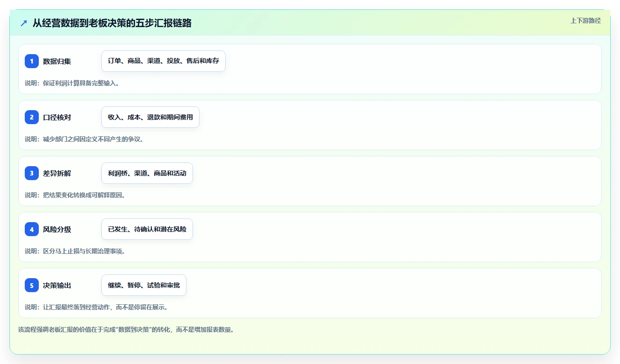Click the note 把结果变化转换成可解释原因
The image size is (620, 364).
click(75, 195)
